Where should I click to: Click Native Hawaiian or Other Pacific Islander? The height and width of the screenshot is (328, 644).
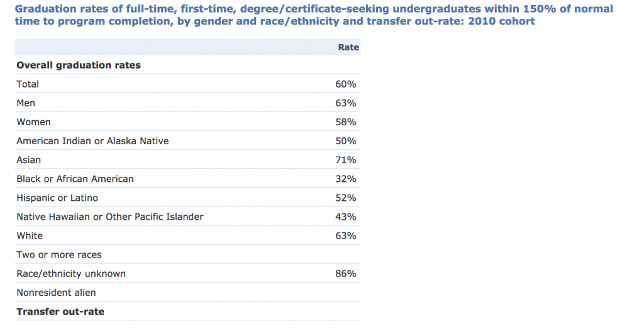pos(110,217)
